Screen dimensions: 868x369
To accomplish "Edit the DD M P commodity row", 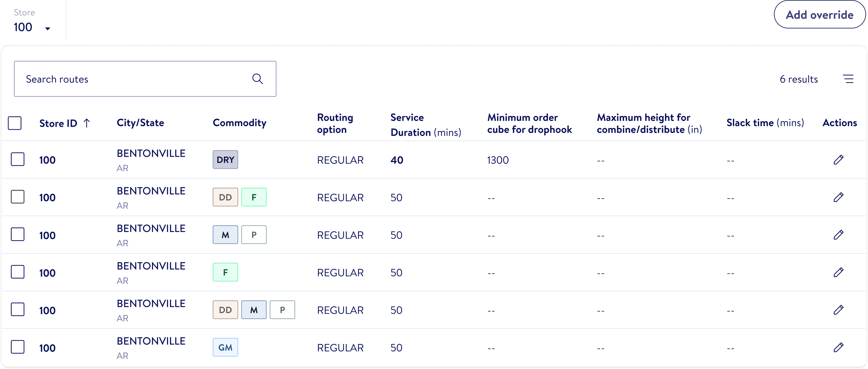I will [838, 310].
